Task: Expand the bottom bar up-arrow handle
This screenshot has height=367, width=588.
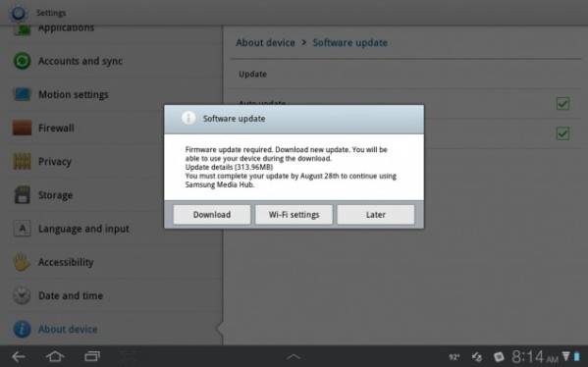Action: (x=294, y=356)
